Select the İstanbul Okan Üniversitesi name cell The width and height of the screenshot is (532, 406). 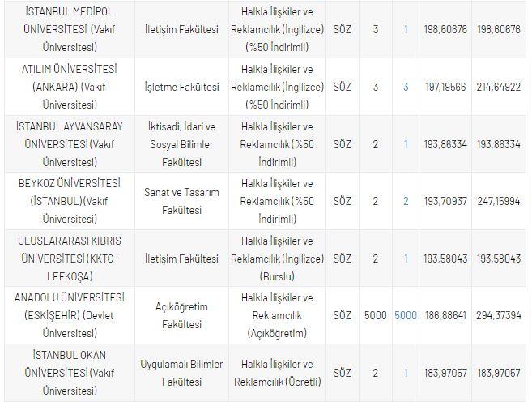(x=66, y=373)
